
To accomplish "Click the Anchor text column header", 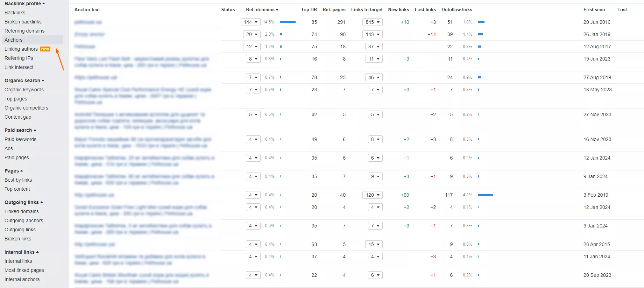I will point(87,10).
